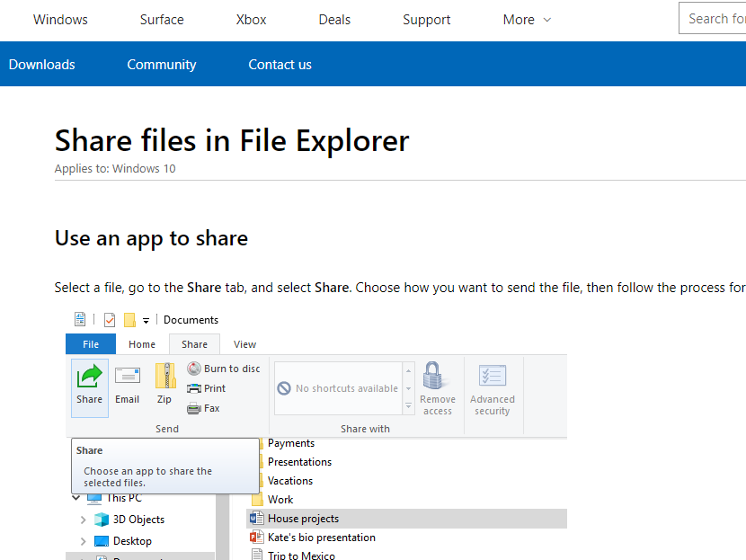Expand the This PC tree node
The image size is (746, 560).
click(75, 498)
